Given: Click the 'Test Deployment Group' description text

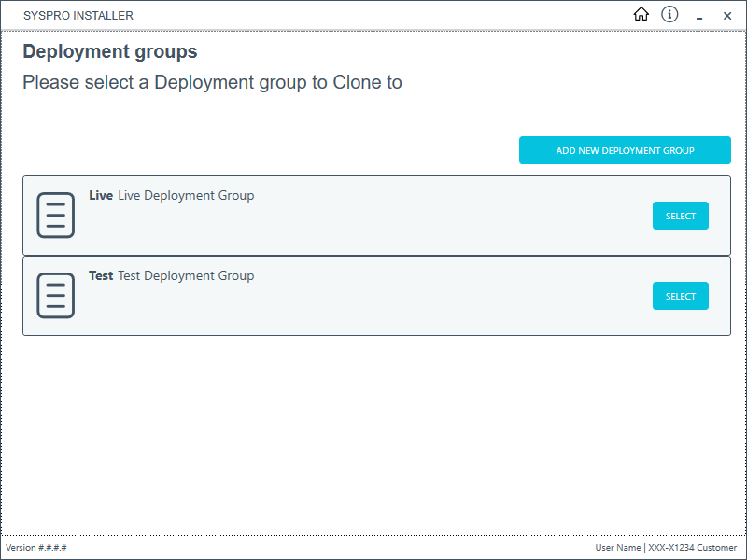Looking at the screenshot, I should coord(186,276).
